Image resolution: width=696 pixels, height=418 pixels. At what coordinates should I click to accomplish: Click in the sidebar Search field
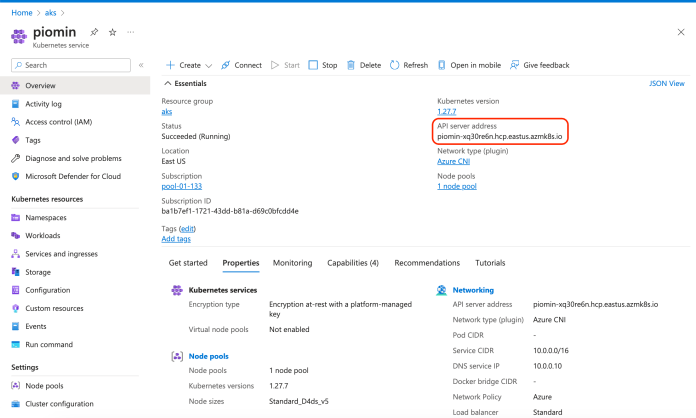click(70, 65)
